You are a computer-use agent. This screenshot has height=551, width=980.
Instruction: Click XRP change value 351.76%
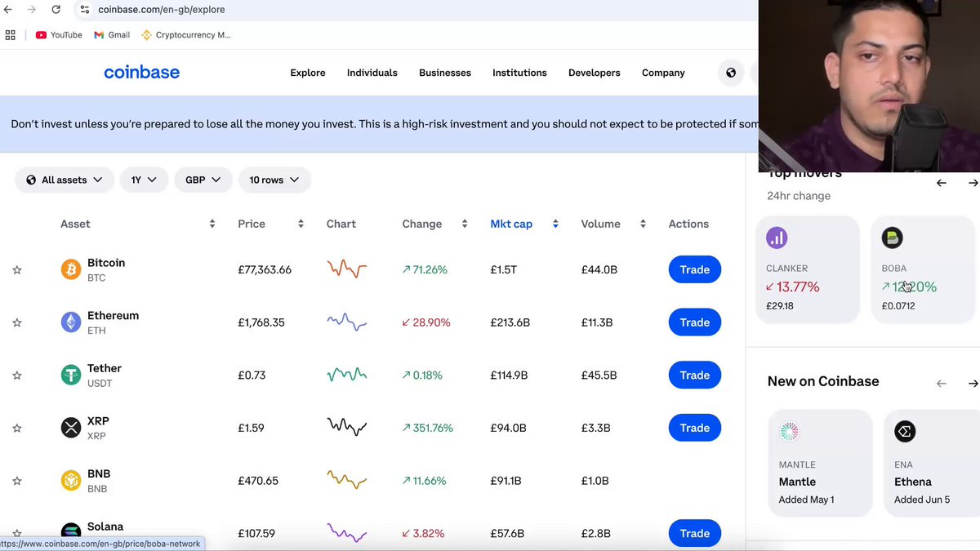click(x=427, y=428)
